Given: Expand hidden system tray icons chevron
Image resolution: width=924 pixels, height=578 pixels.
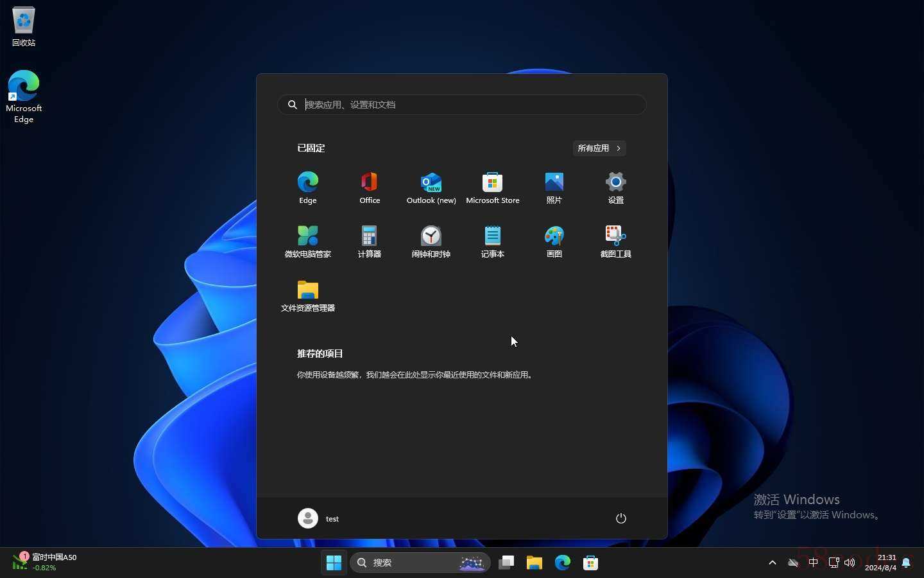Looking at the screenshot, I should pos(773,563).
